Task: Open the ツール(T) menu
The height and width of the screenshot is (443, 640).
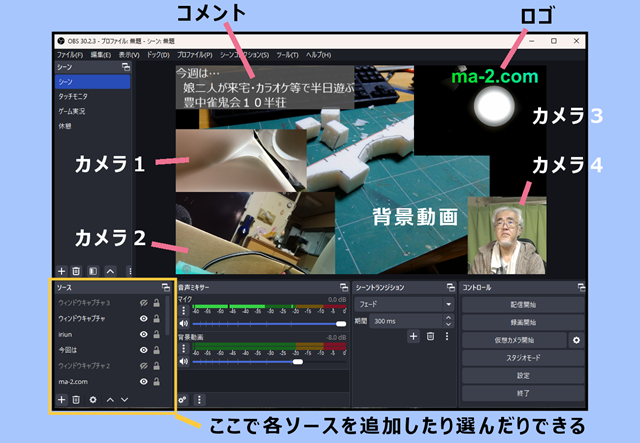Action: pyautogui.click(x=287, y=55)
